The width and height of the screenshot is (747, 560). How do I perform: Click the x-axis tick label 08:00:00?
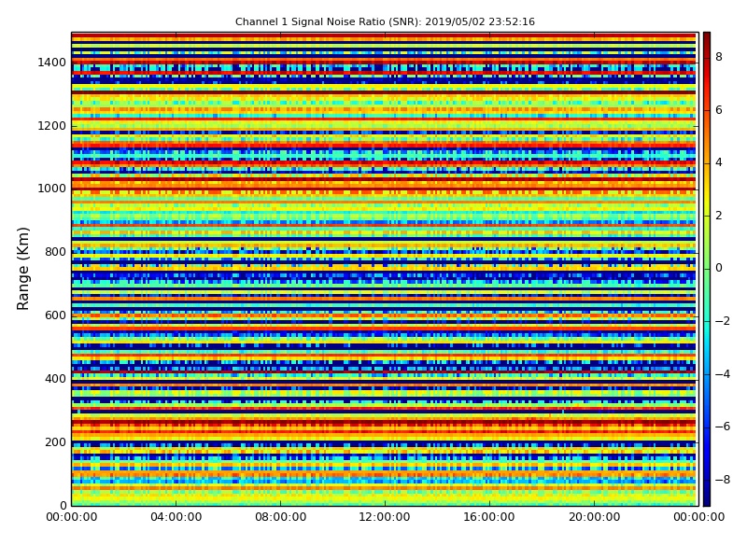pos(281,517)
